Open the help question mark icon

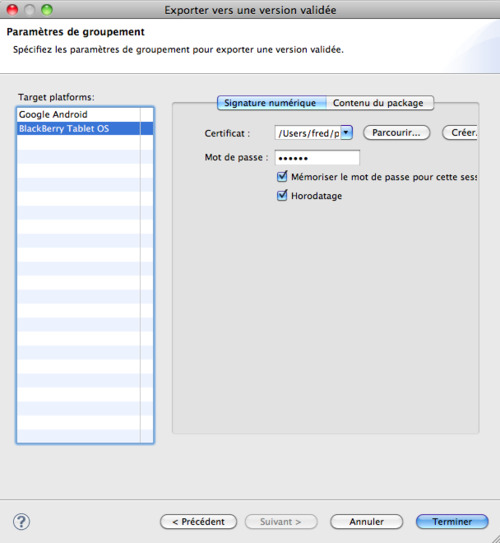(21, 522)
